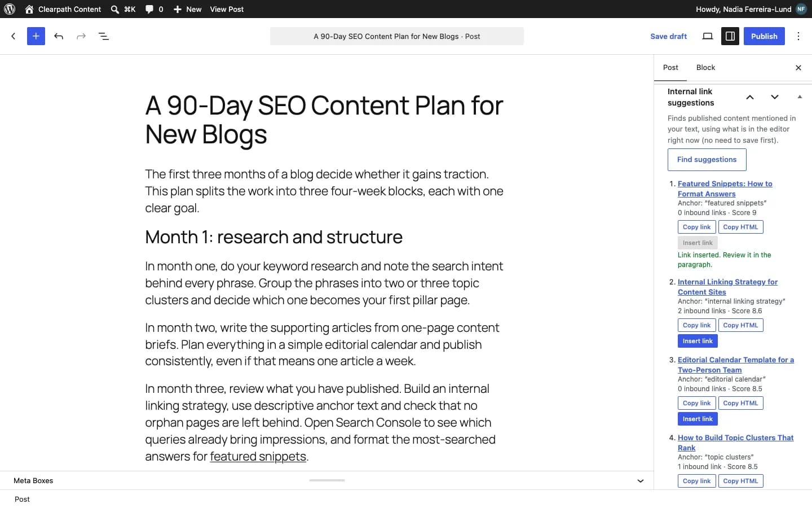Image resolution: width=812 pixels, height=508 pixels.
Task: Go back using the editor back arrow
Action: [x=14, y=36]
